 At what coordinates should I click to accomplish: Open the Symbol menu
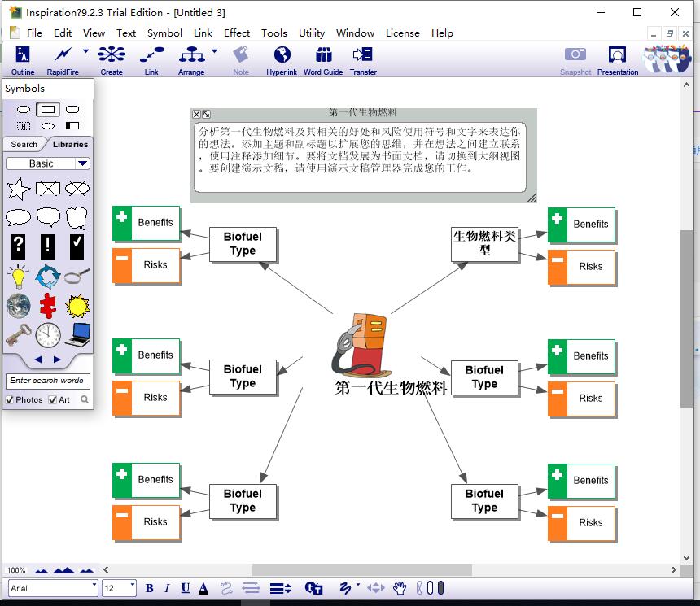[164, 33]
